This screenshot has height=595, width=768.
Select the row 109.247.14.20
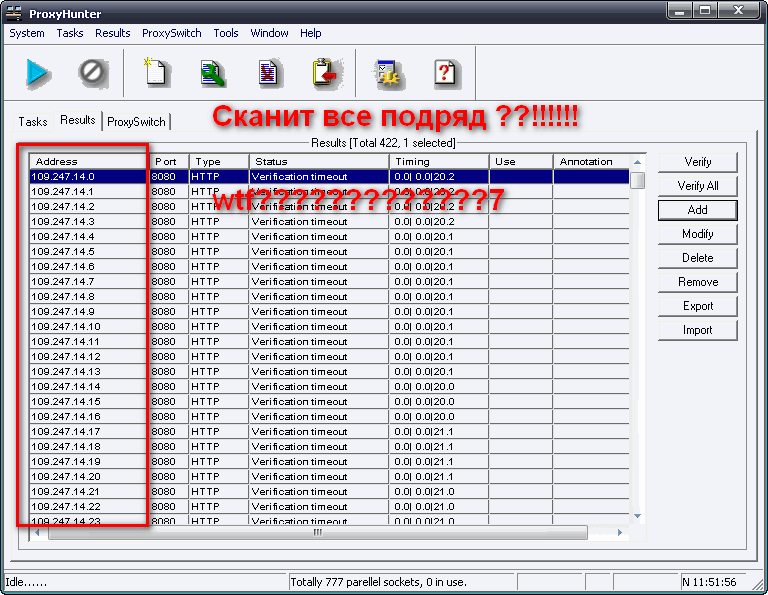[330, 476]
